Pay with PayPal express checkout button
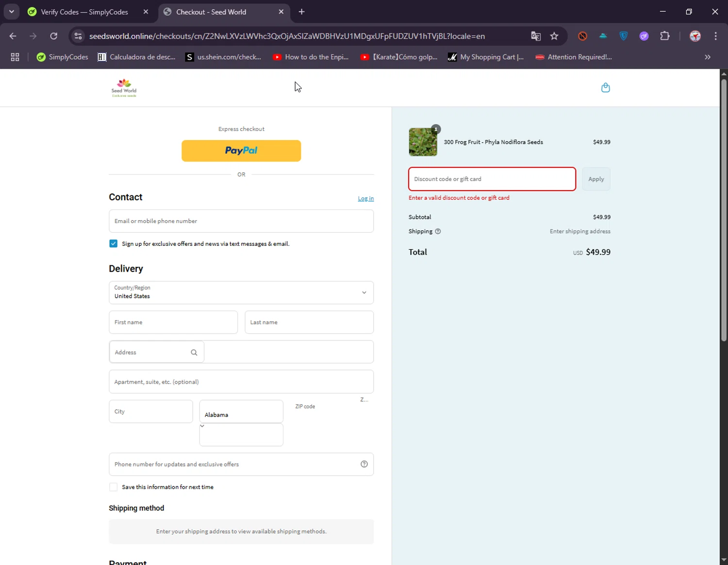728x565 pixels. coord(241,151)
